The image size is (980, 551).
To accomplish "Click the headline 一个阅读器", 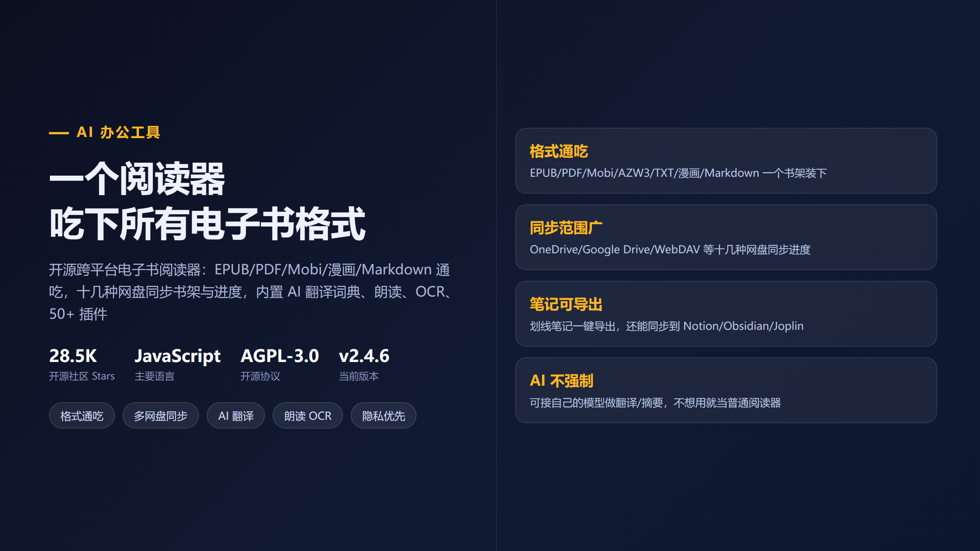I will (137, 179).
